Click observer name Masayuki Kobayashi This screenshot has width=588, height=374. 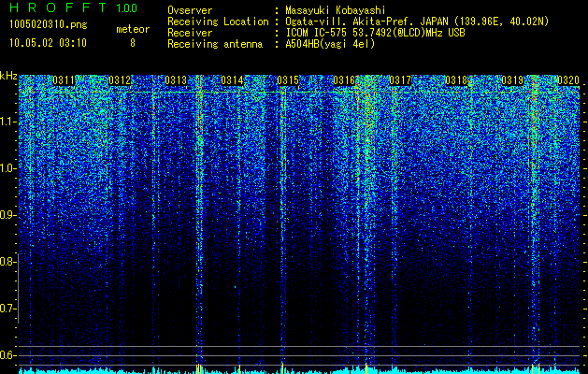pyautogui.click(x=336, y=10)
